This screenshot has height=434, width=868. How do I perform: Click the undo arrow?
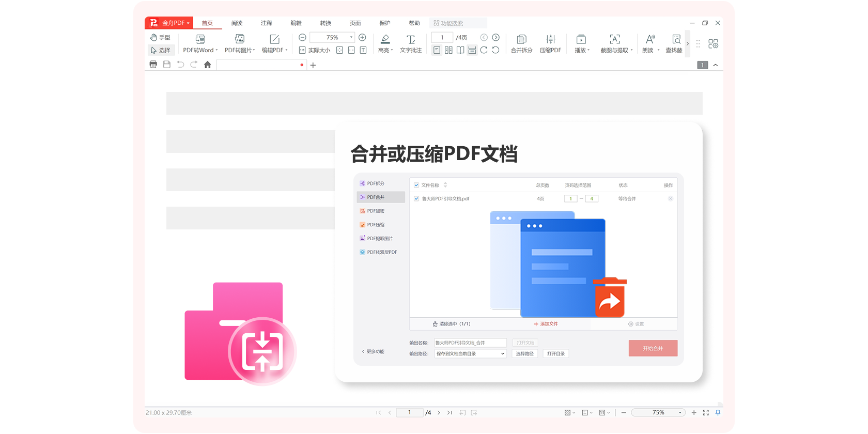click(180, 65)
